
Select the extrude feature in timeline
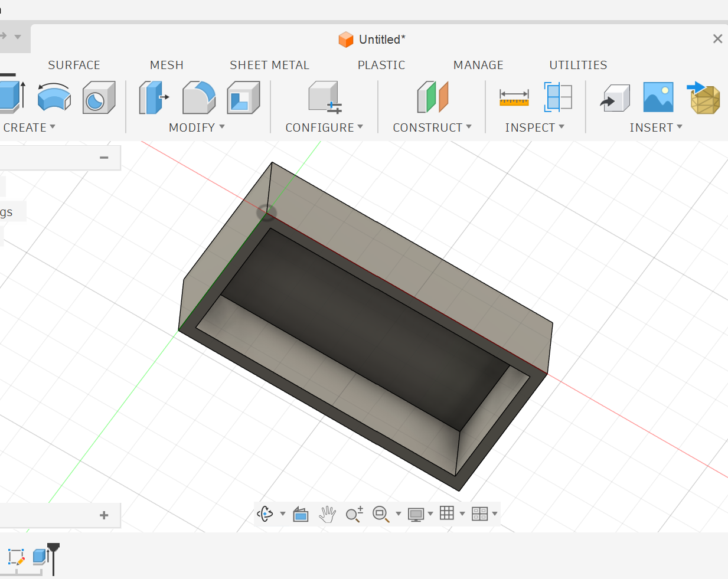click(x=40, y=556)
